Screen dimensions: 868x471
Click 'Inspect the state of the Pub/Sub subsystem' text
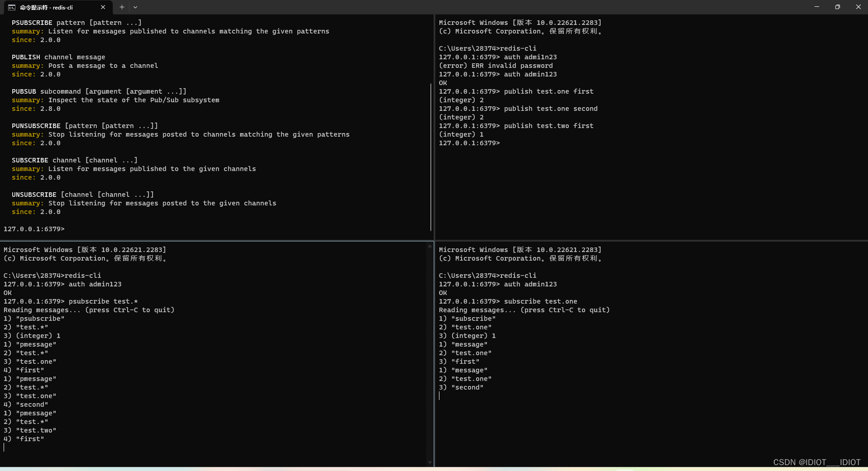click(x=134, y=100)
